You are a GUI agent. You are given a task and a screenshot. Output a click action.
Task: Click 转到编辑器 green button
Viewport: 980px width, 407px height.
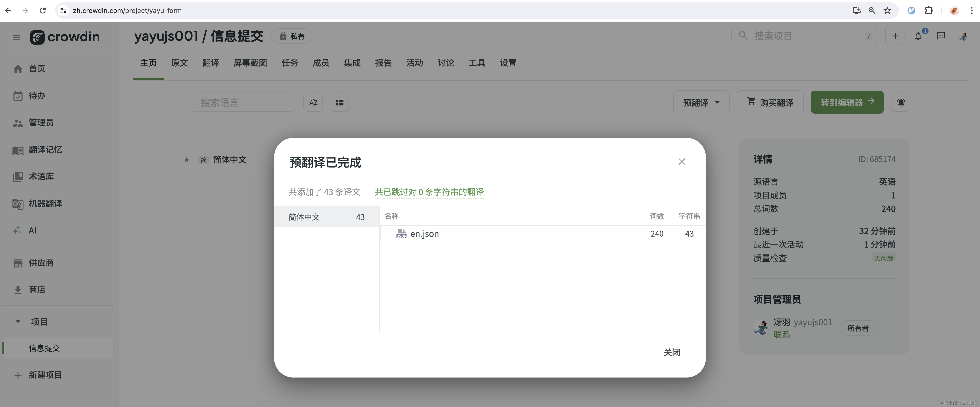point(847,102)
